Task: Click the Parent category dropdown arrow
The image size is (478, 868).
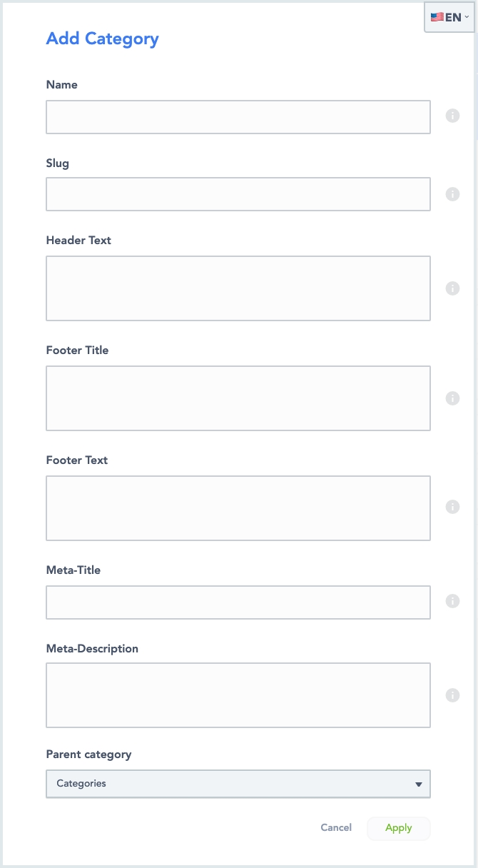Action: [419, 784]
